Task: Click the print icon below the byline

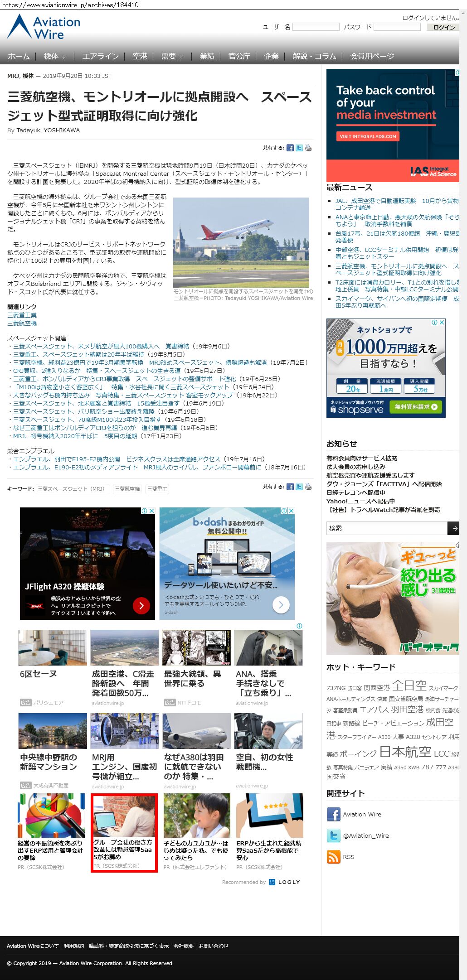Action: click(308, 148)
